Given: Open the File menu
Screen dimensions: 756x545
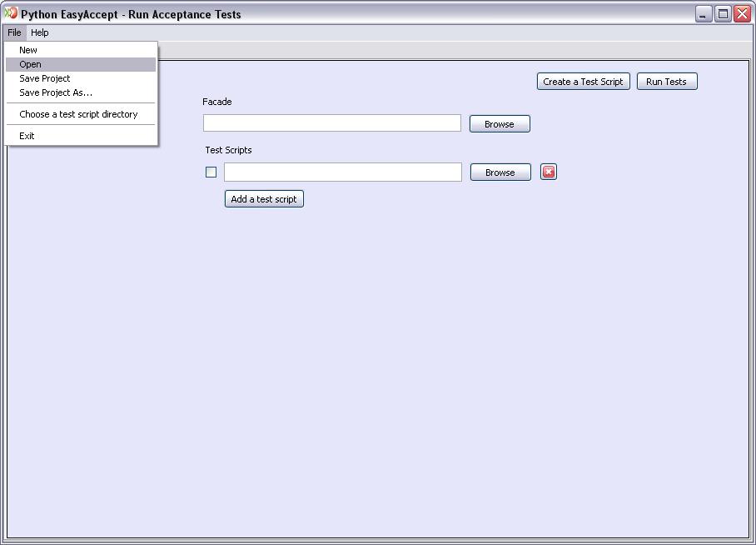Looking at the screenshot, I should (14, 32).
